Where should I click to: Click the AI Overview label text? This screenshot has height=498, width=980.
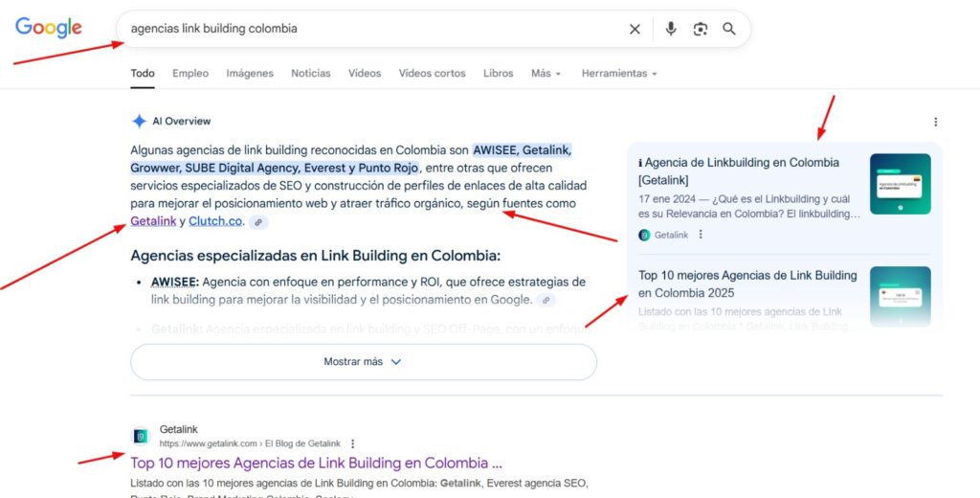pos(182,122)
